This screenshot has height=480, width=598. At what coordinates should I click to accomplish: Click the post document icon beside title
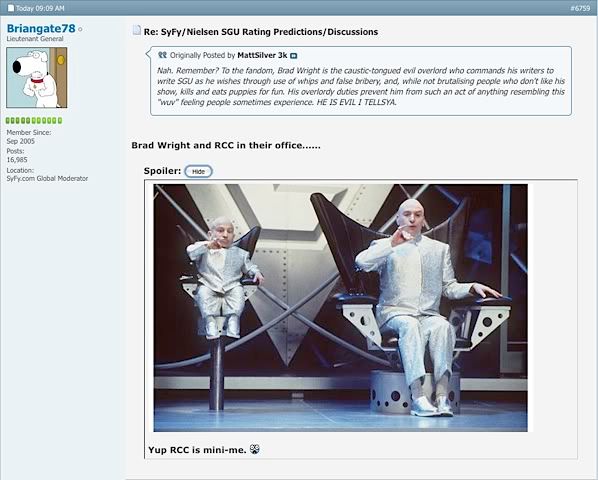(137, 30)
